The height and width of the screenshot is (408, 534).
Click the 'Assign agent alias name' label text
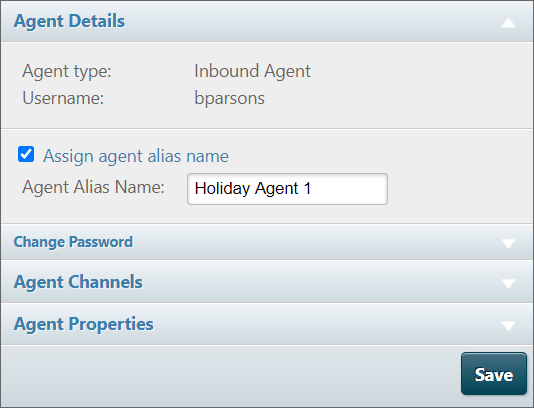pos(136,156)
